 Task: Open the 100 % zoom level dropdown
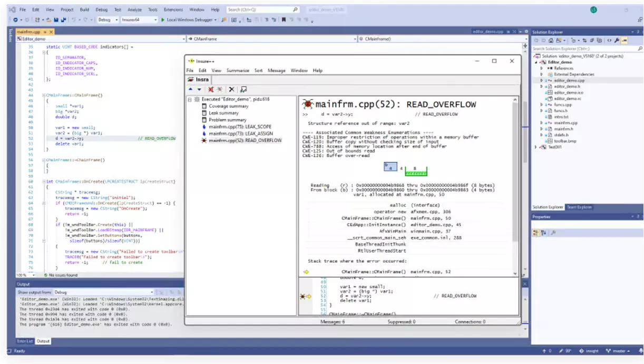26,275
